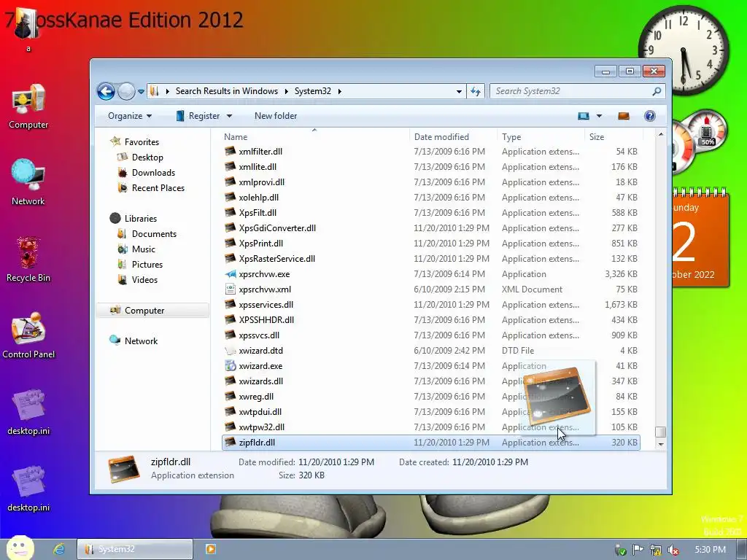Screen dimensions: 747x560
Task: Open the address bar history dropdown
Action: click(x=459, y=91)
